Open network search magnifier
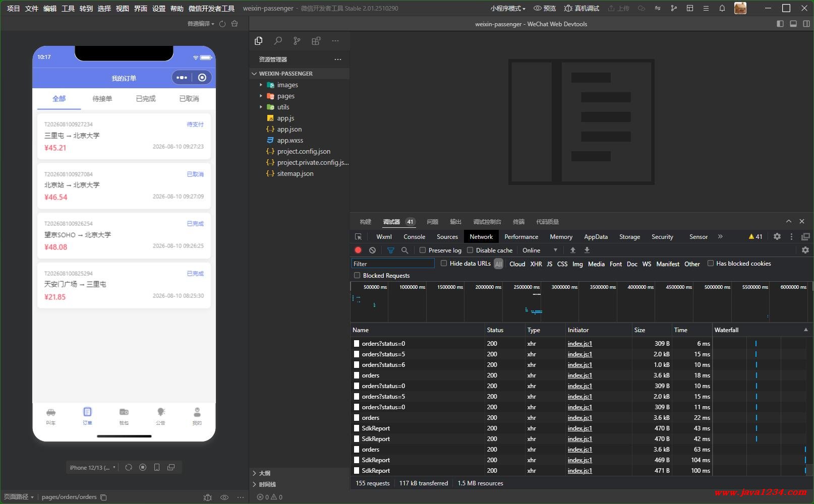This screenshot has width=814, height=504. (x=404, y=250)
